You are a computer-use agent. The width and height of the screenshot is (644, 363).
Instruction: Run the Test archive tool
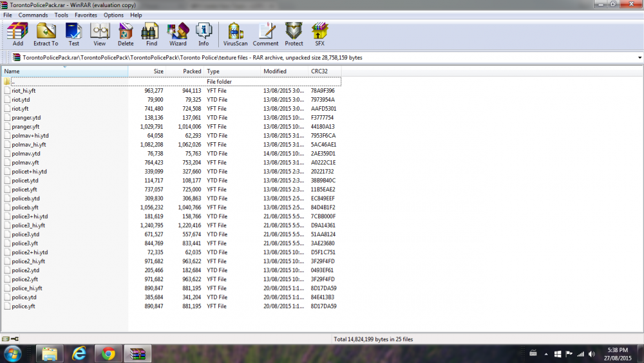pos(73,34)
